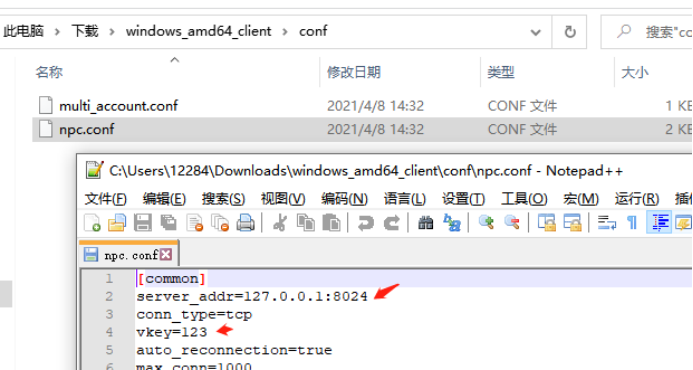693x370 pixels.
Task: Close the current document via the Close icon
Action: click(x=194, y=222)
